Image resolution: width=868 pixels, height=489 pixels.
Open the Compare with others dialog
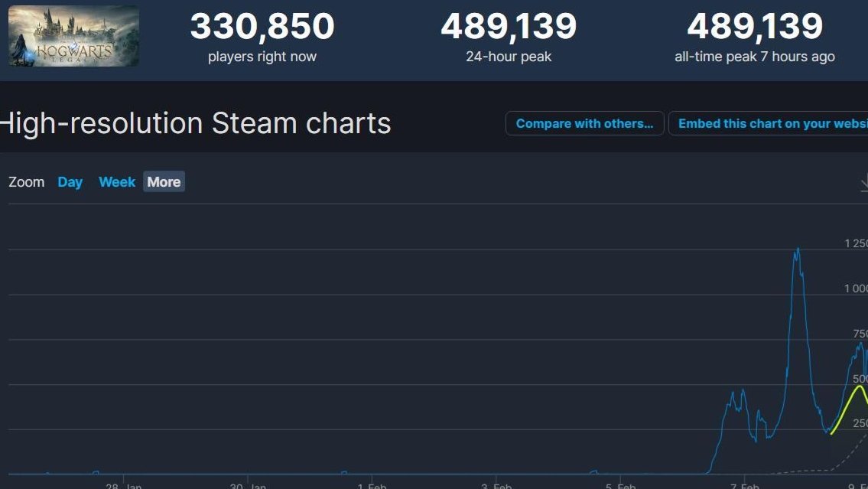[584, 123]
